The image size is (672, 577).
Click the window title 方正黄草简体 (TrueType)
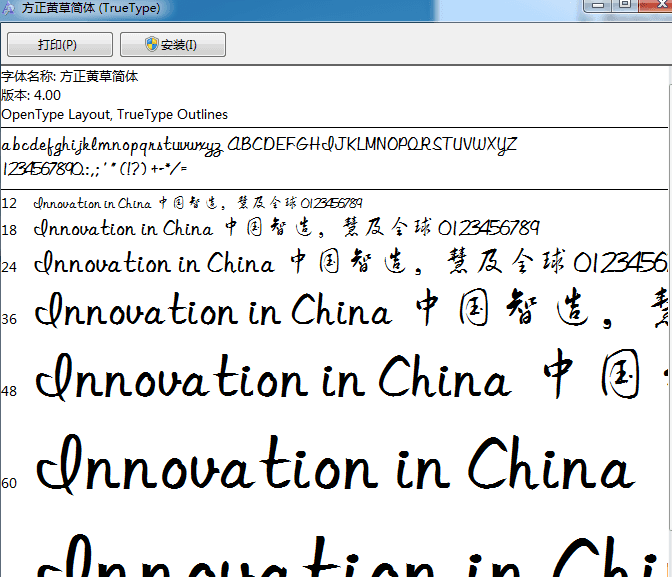(x=91, y=8)
